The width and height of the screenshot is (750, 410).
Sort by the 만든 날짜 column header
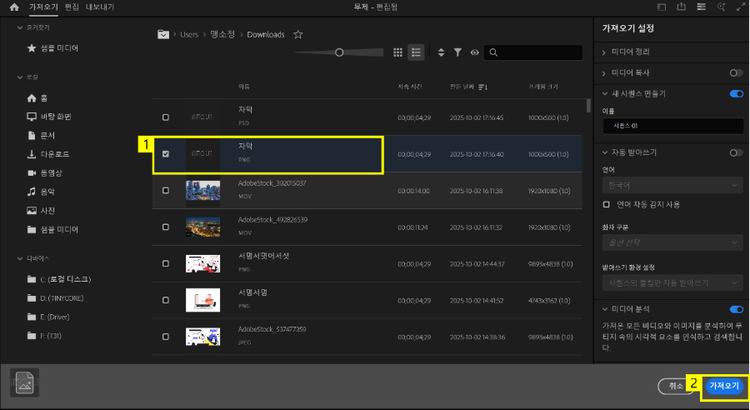click(x=462, y=87)
